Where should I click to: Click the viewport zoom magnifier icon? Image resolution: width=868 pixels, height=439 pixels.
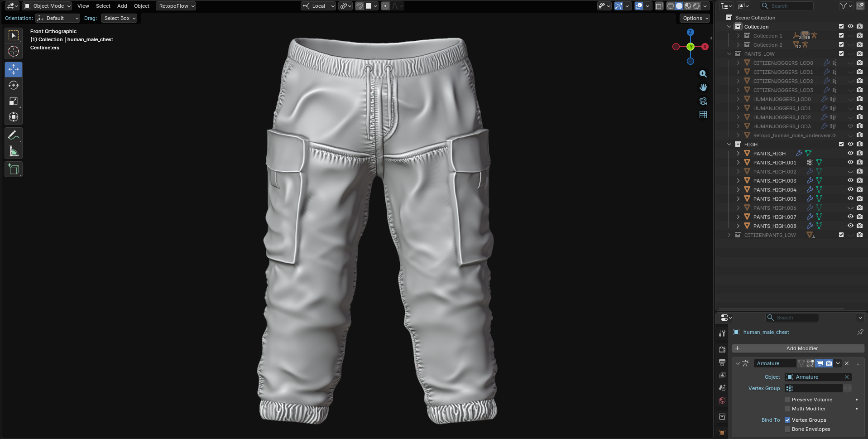(x=703, y=74)
